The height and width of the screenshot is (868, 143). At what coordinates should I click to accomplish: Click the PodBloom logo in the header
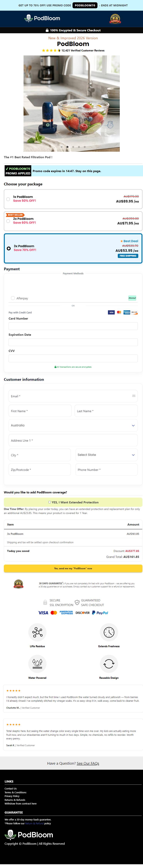tap(42, 18)
